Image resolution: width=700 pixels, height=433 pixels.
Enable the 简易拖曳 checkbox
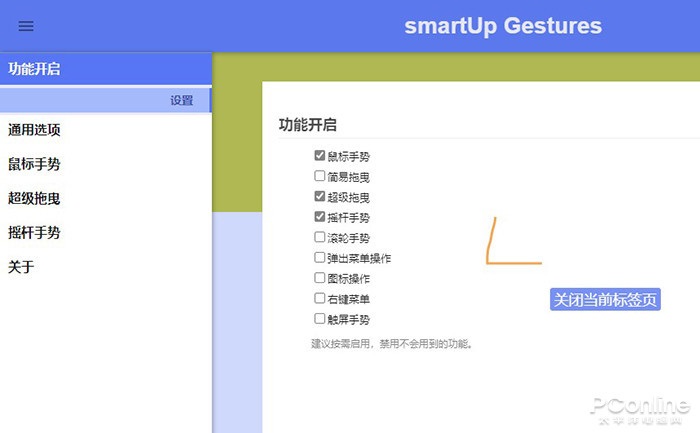point(320,176)
